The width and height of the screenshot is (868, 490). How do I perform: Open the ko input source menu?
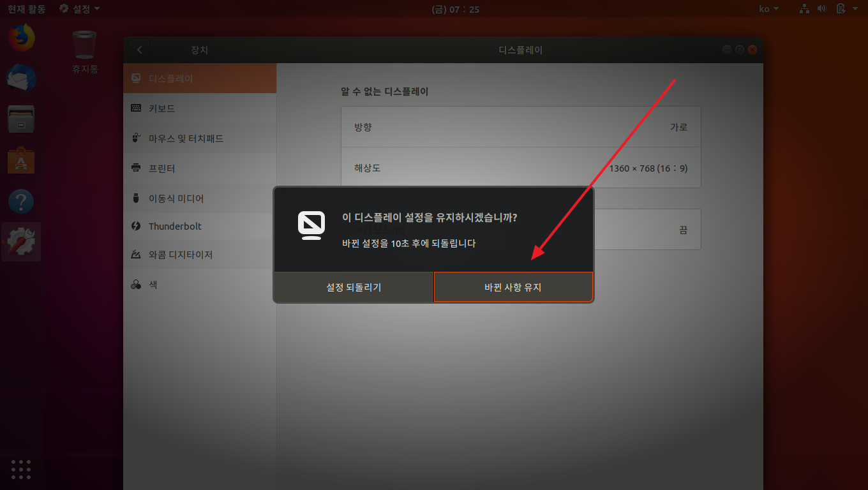point(768,9)
